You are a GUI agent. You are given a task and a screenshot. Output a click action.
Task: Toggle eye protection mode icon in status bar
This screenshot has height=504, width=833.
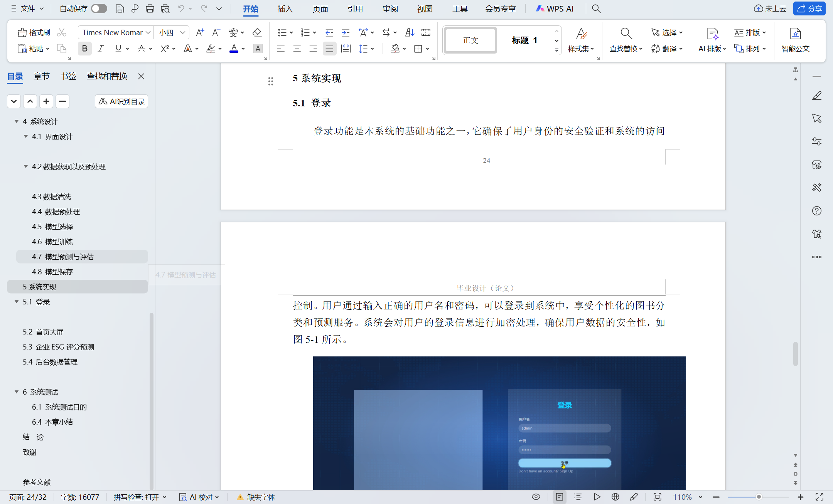coord(536,497)
